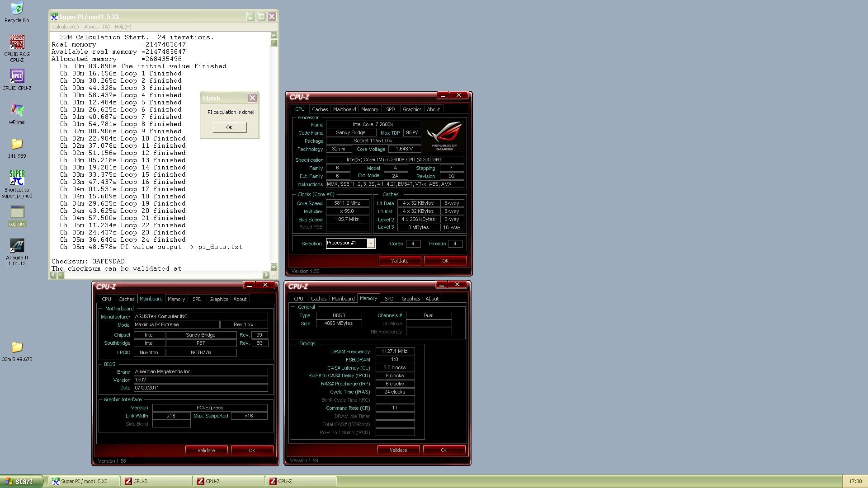Viewport: 868px width, 488px height.
Task: Open Shortcut to super_pi_mod icon
Action: [17, 184]
